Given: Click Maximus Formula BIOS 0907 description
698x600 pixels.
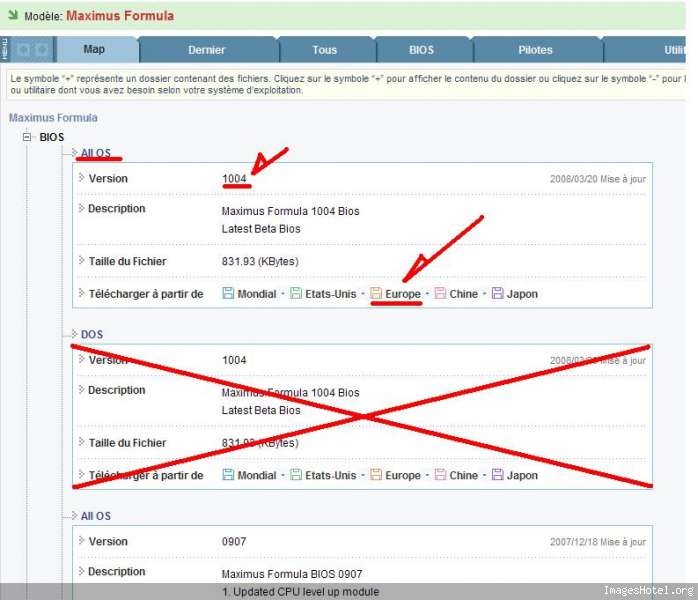Looking at the screenshot, I should [292, 574].
